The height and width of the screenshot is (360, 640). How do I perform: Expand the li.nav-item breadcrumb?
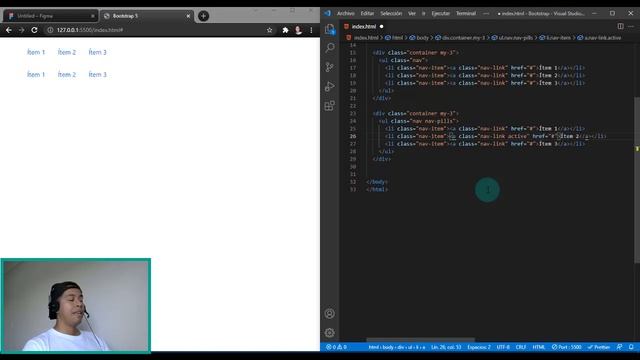point(555,38)
